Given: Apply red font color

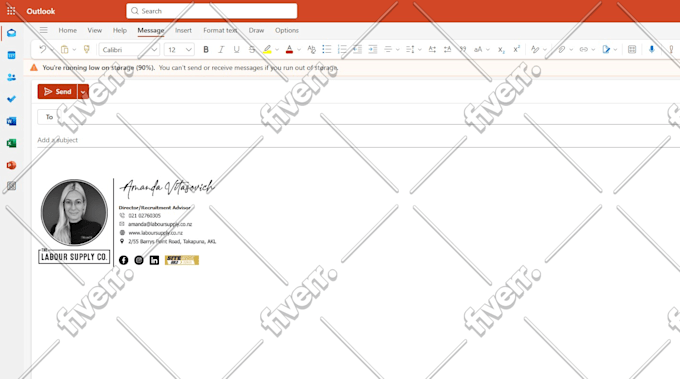Looking at the screenshot, I should pyautogui.click(x=289, y=49).
